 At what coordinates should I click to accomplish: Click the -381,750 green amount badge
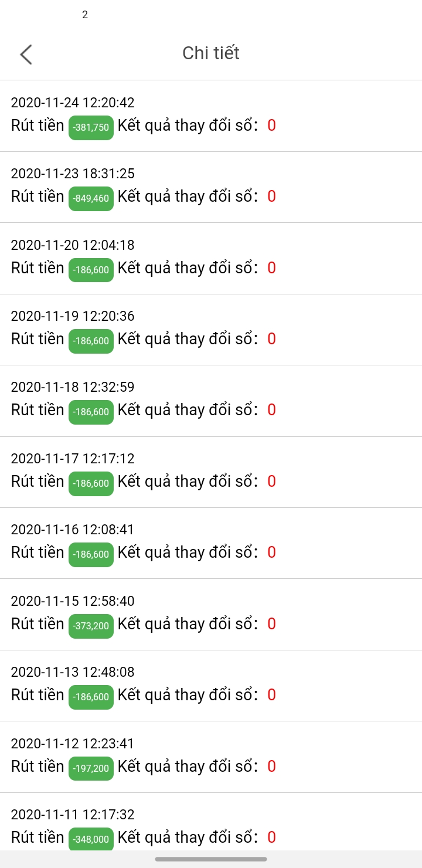coord(91,127)
